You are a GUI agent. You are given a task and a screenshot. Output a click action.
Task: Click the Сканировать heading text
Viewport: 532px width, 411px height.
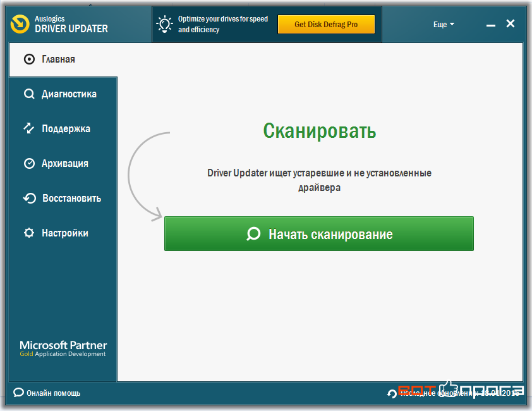tap(319, 131)
